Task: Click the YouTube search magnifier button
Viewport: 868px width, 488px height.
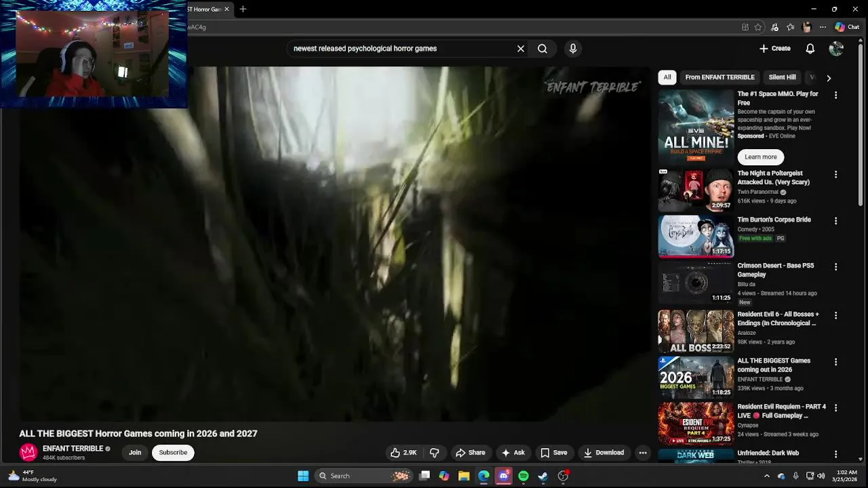Action: pos(542,49)
